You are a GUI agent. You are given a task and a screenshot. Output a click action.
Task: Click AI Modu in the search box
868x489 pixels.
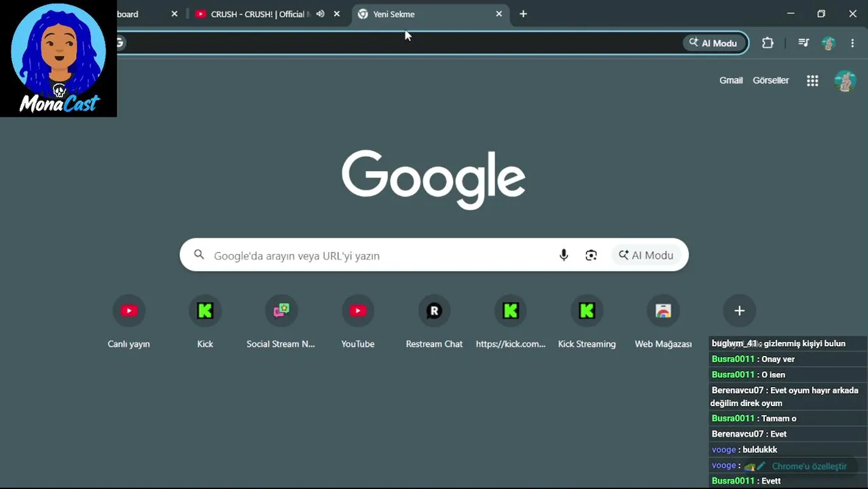coord(646,255)
